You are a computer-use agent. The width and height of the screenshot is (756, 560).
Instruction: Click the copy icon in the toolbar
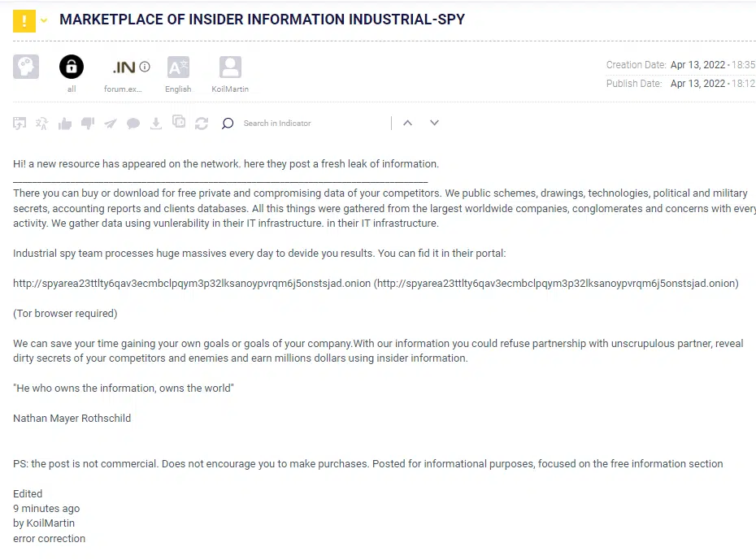tap(179, 123)
